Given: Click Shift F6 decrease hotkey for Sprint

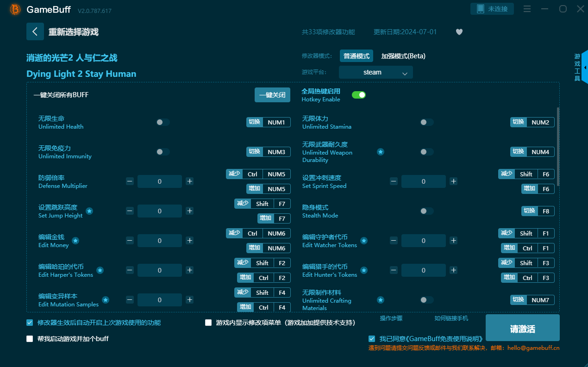Looking at the screenshot, I should coord(526,174).
